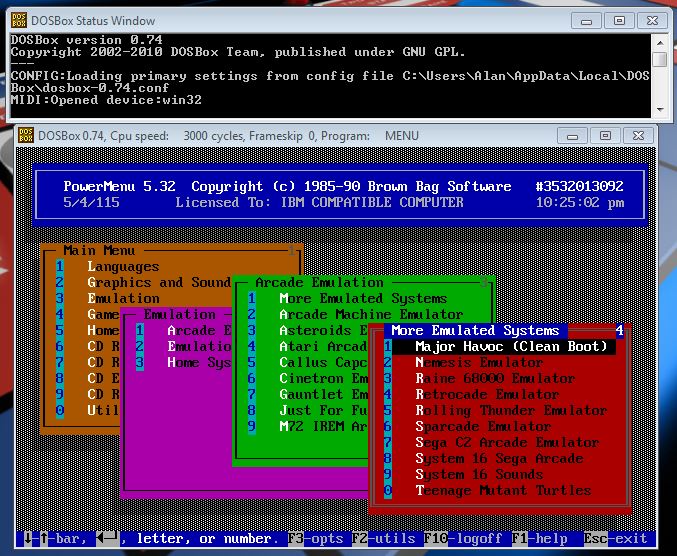Screen dimensions: 677x556
Task: Choose Cinetron entry in Arcade Emulation menu
Action: click(323, 378)
